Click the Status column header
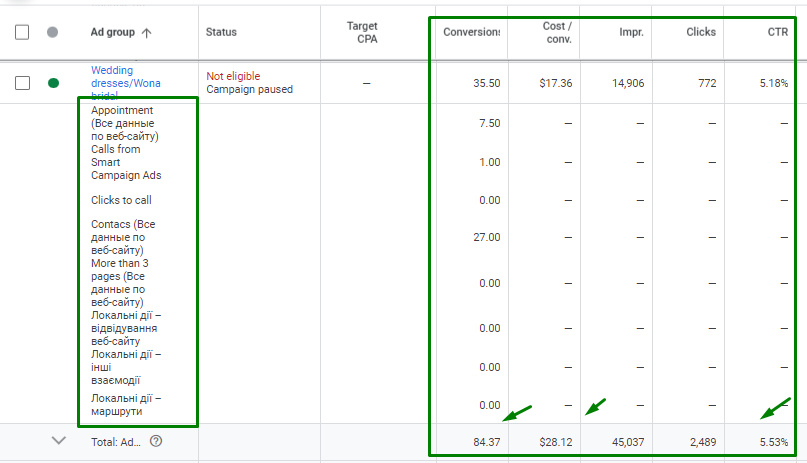Screen dimensions: 807x463 pyautogui.click(x=221, y=32)
